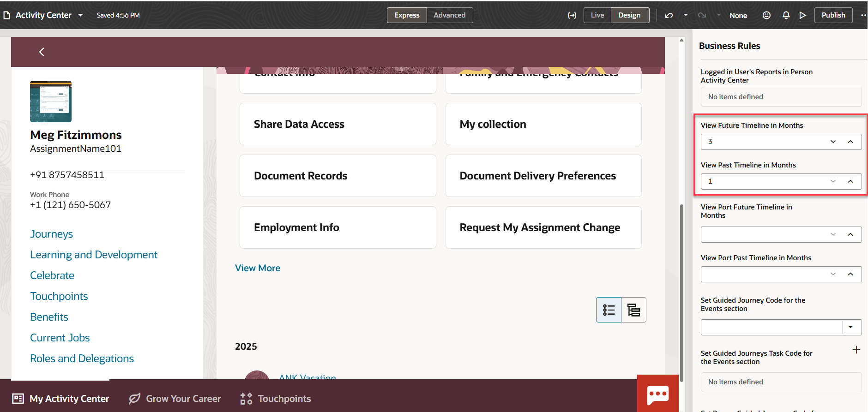Open the Employment Info card
The image size is (868, 412).
point(338,227)
